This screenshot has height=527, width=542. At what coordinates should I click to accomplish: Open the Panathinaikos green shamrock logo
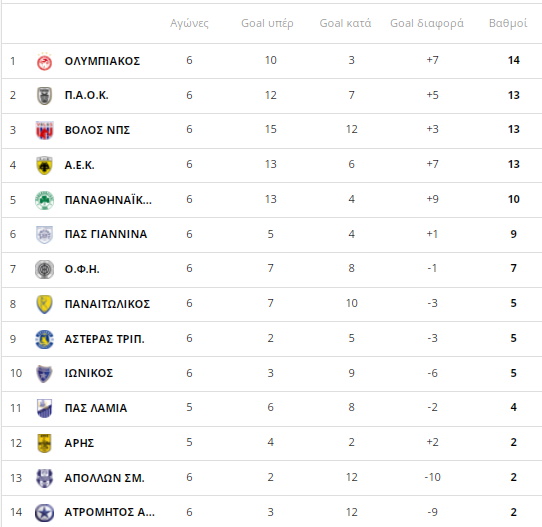44,200
